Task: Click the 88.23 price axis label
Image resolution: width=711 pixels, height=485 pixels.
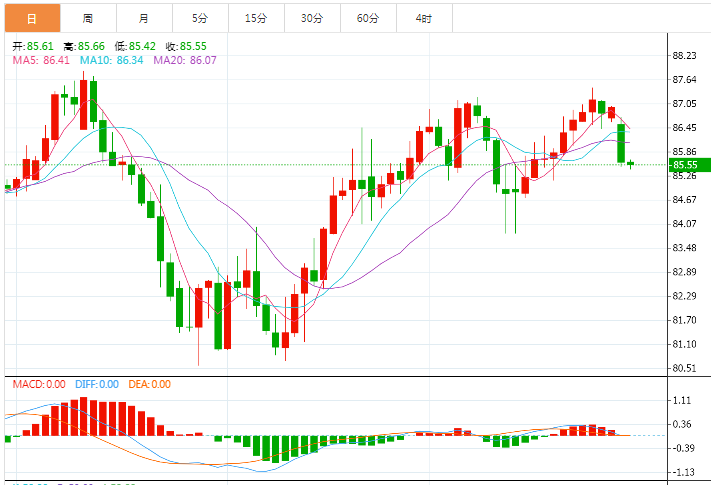Action: [685, 56]
